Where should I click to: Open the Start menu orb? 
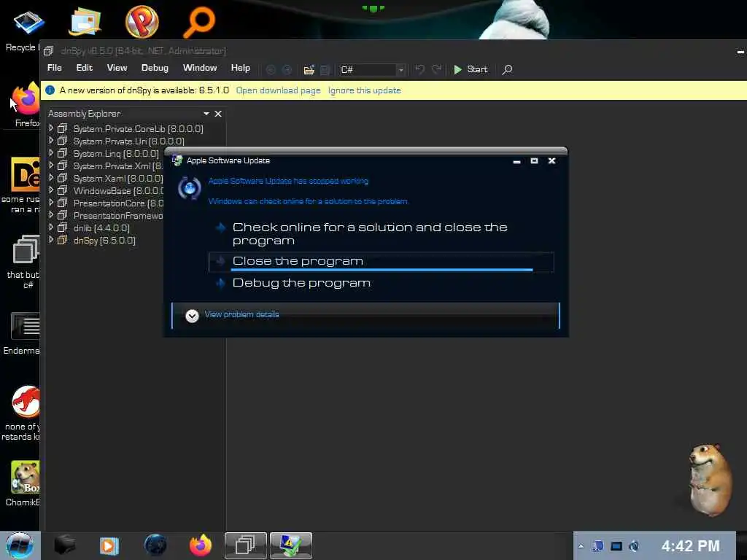[x=20, y=545]
